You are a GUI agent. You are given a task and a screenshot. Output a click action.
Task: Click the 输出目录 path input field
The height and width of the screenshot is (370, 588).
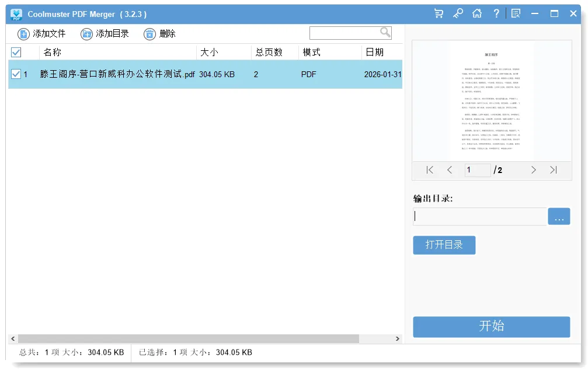(x=479, y=216)
